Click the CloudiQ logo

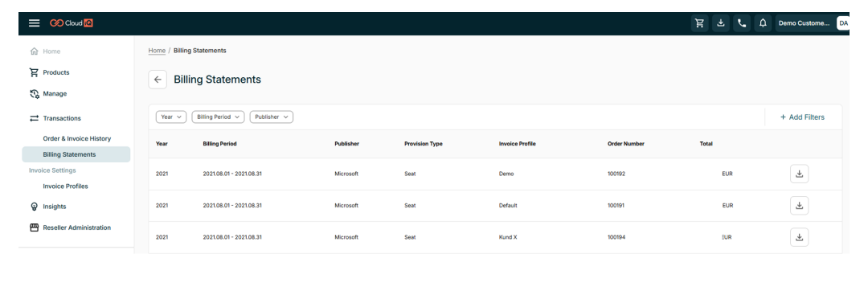(x=72, y=23)
